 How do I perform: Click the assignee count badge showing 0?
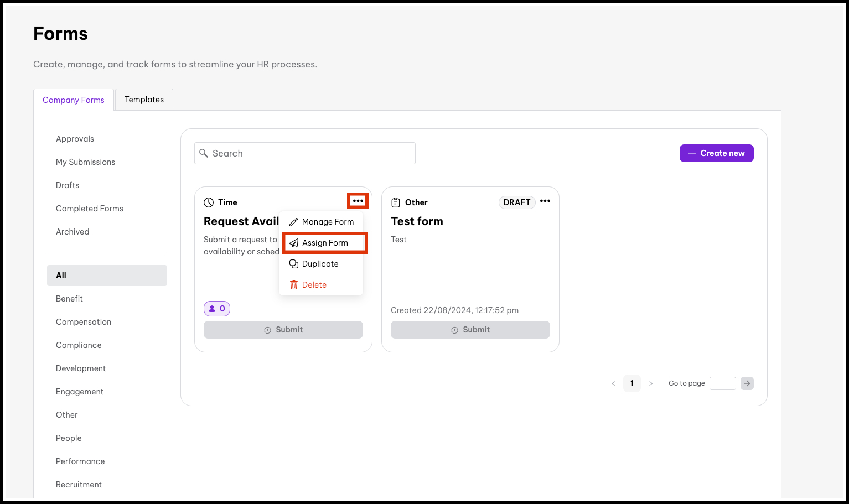coord(217,309)
